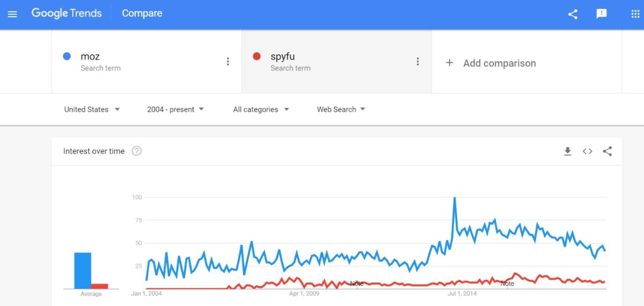
Task: Click the blue moz color dot
Action: (x=67, y=56)
